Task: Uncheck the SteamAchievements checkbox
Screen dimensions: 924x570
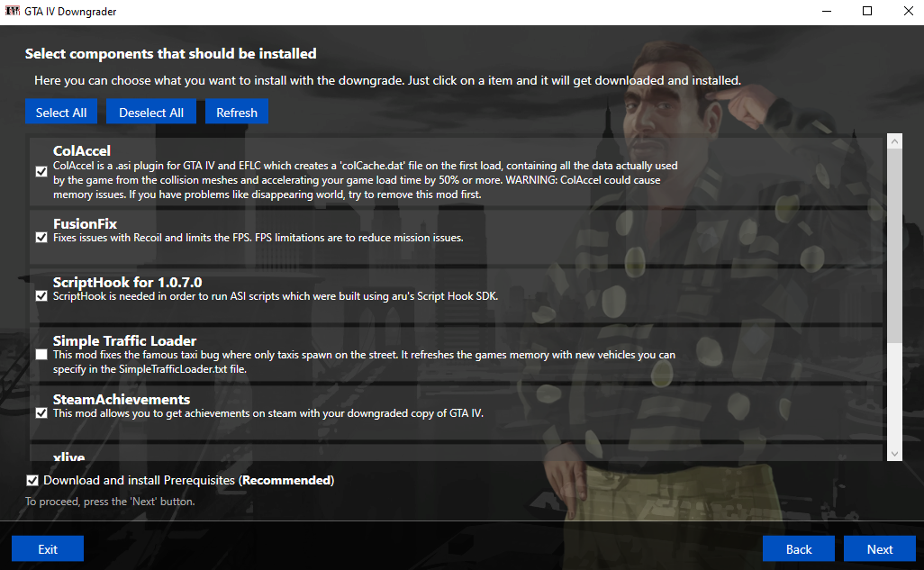Action: click(41, 413)
